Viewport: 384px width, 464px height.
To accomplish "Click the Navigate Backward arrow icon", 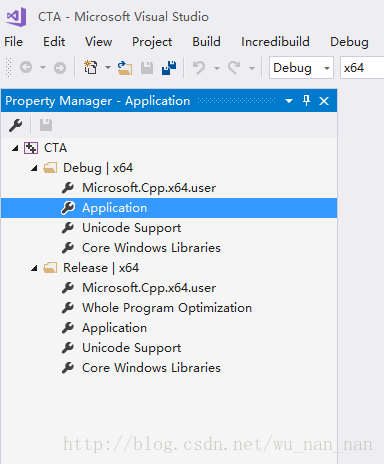I will pos(26,68).
